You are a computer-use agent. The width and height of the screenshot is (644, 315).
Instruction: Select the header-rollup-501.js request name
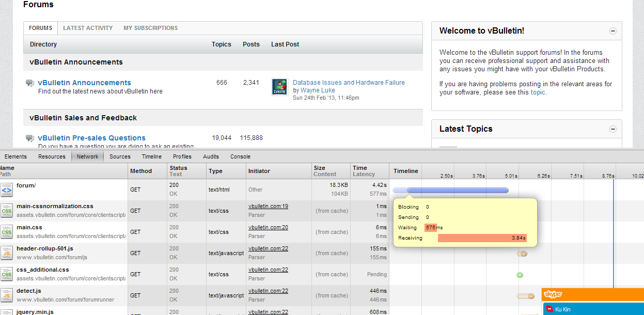(x=45, y=249)
